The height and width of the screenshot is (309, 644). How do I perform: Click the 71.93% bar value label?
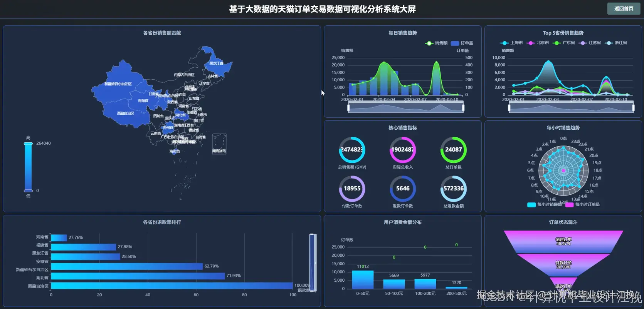(234, 276)
